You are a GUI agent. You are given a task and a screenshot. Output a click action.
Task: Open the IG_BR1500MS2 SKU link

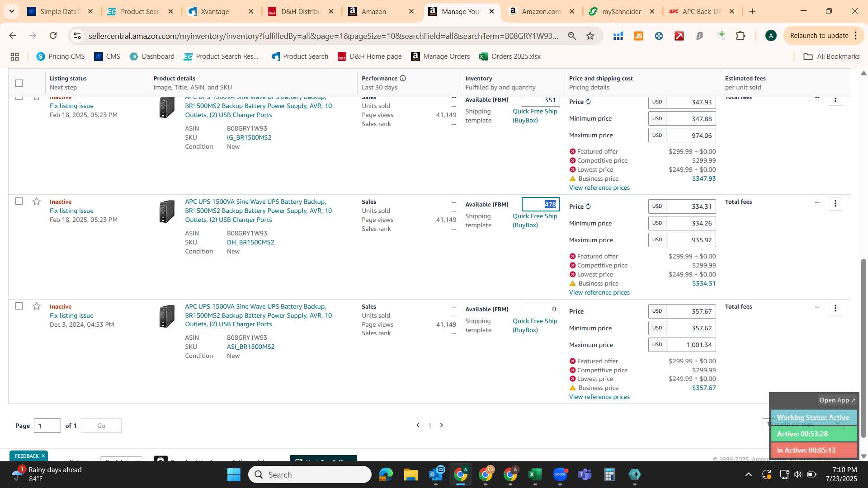[x=249, y=137]
